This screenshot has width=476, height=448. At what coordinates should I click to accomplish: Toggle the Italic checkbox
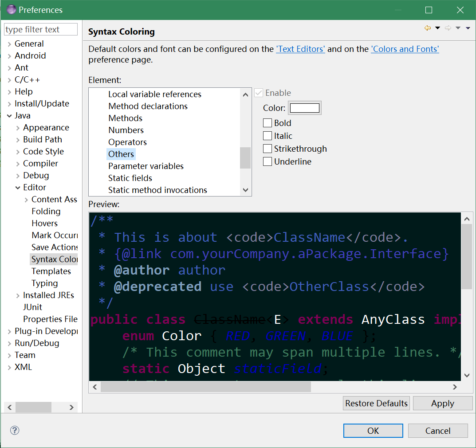268,136
